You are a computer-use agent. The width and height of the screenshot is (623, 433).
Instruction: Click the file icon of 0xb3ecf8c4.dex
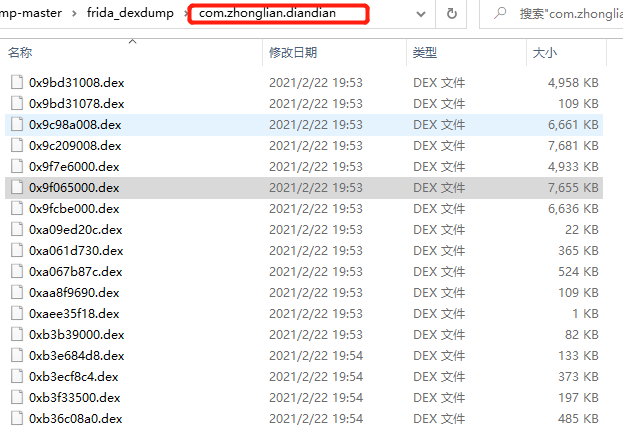(x=17, y=377)
